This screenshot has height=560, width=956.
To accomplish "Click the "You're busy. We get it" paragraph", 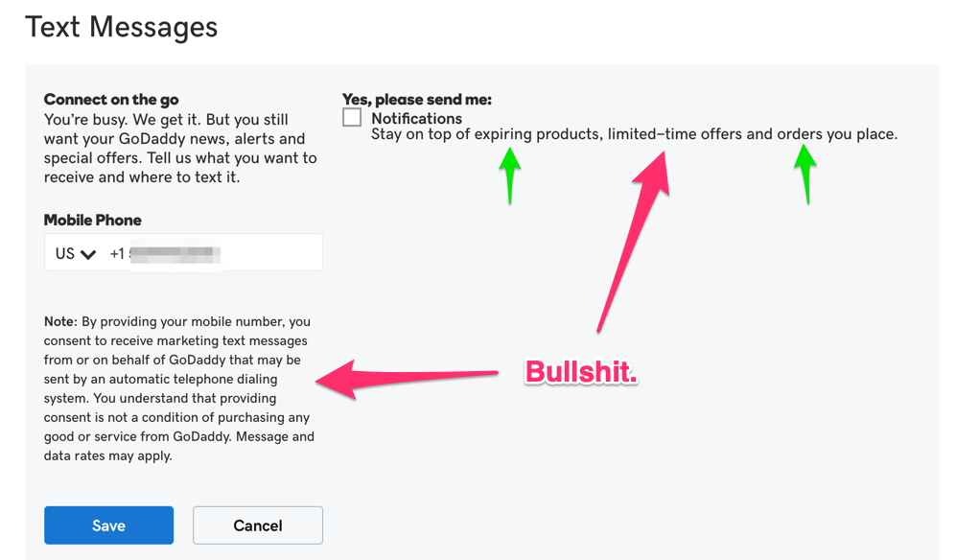I will click(180, 149).
